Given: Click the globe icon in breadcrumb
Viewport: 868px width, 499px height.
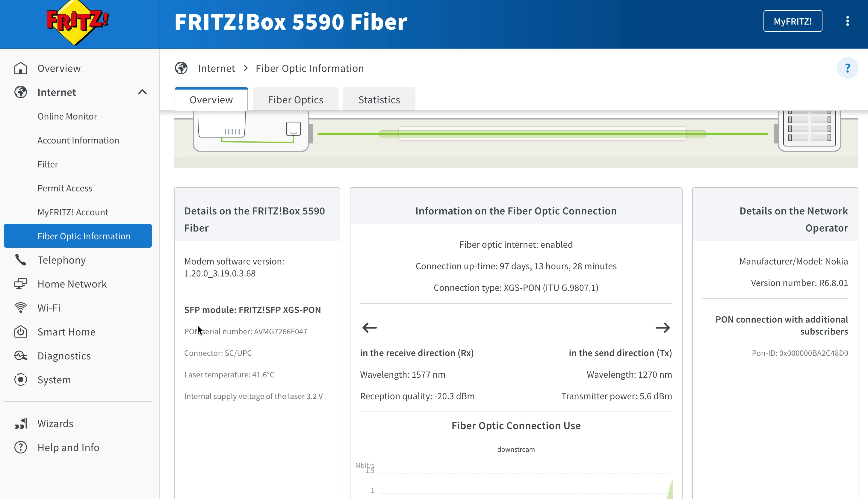Looking at the screenshot, I should pos(181,68).
